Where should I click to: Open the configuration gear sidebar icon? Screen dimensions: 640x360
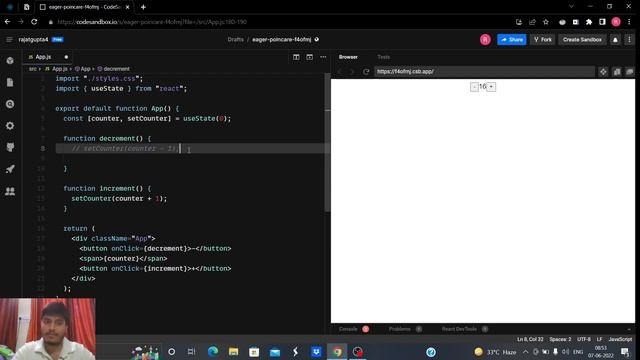click(10, 126)
